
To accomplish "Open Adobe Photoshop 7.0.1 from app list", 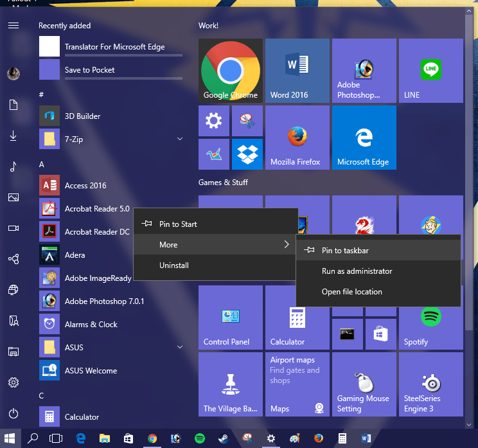I will (104, 301).
